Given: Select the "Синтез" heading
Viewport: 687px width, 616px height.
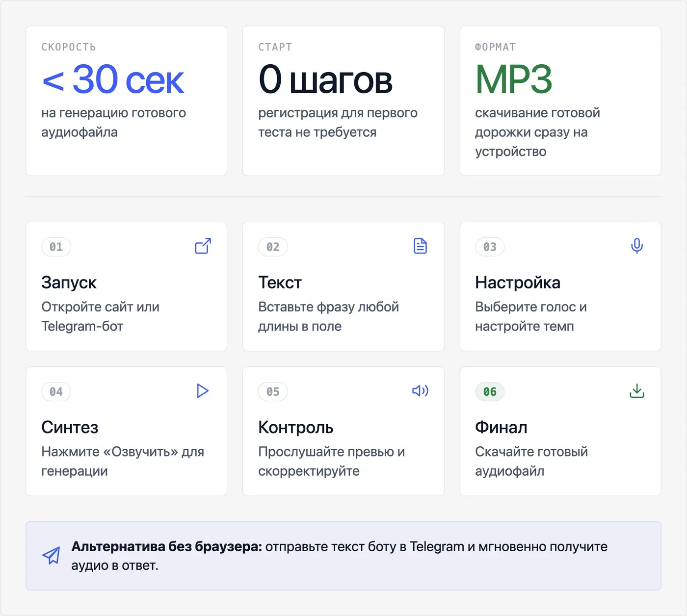Looking at the screenshot, I should (70, 427).
